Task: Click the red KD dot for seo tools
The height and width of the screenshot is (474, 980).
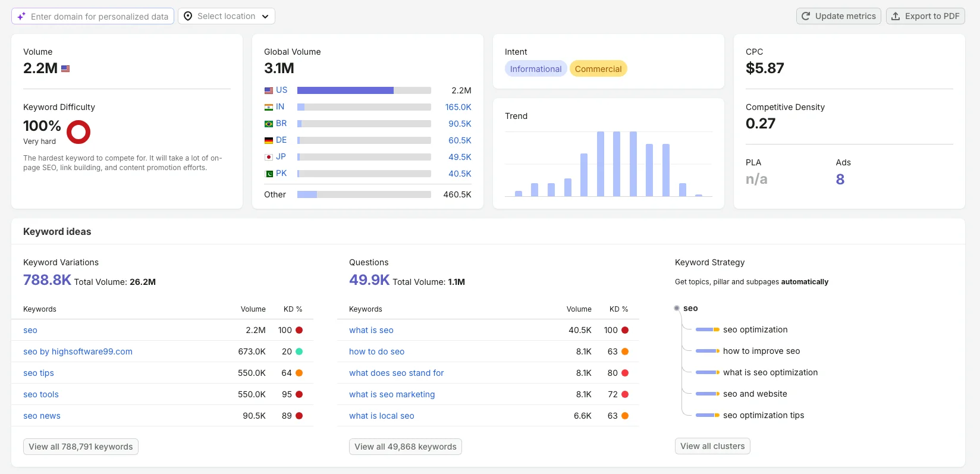Action: pos(299,394)
